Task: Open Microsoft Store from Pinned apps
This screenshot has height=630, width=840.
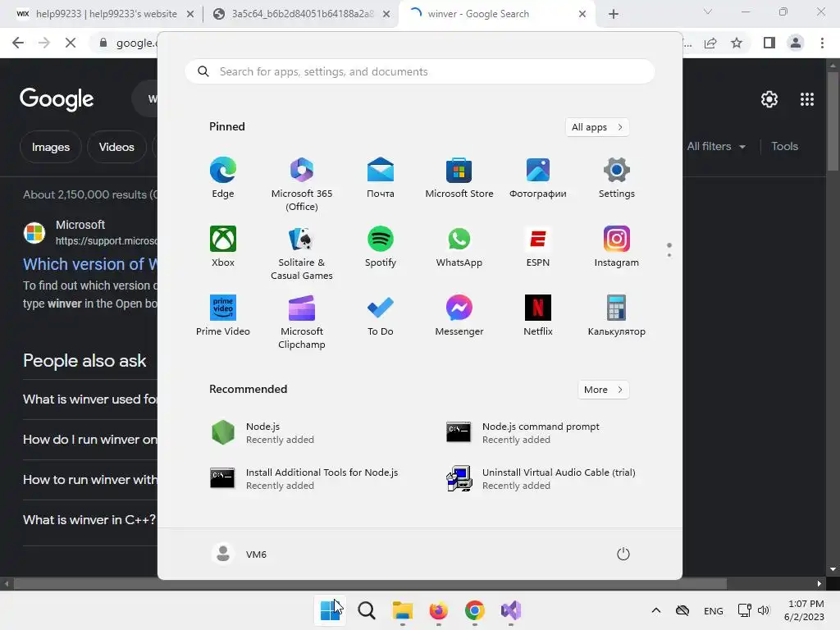Action: click(459, 178)
